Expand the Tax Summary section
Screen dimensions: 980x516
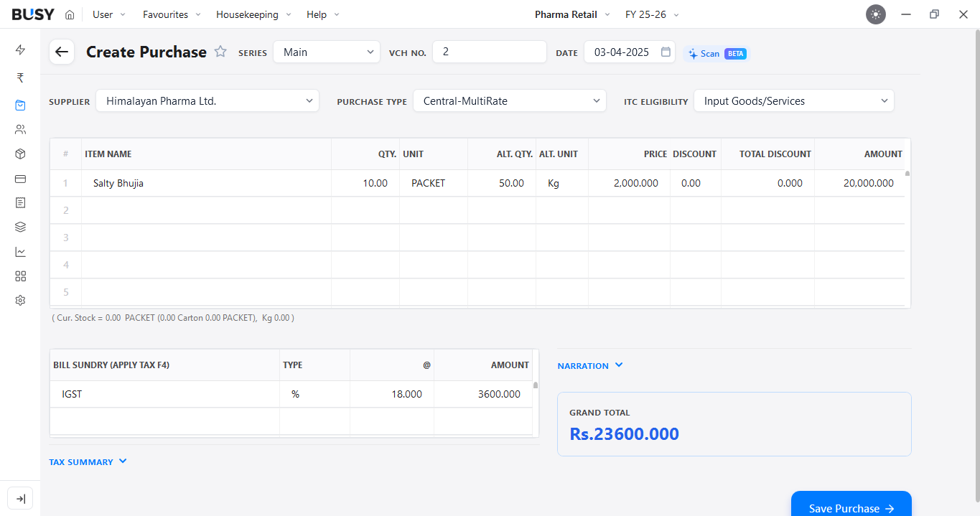pyautogui.click(x=88, y=461)
